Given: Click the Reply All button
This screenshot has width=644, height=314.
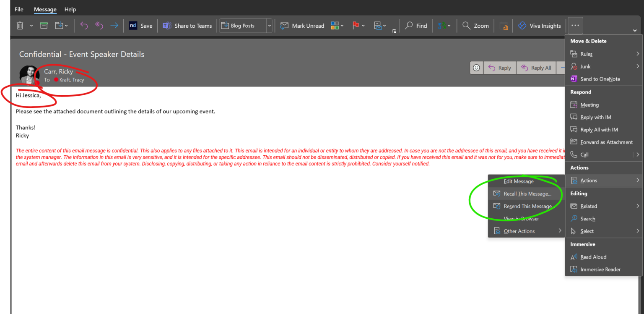Looking at the screenshot, I should (x=536, y=68).
